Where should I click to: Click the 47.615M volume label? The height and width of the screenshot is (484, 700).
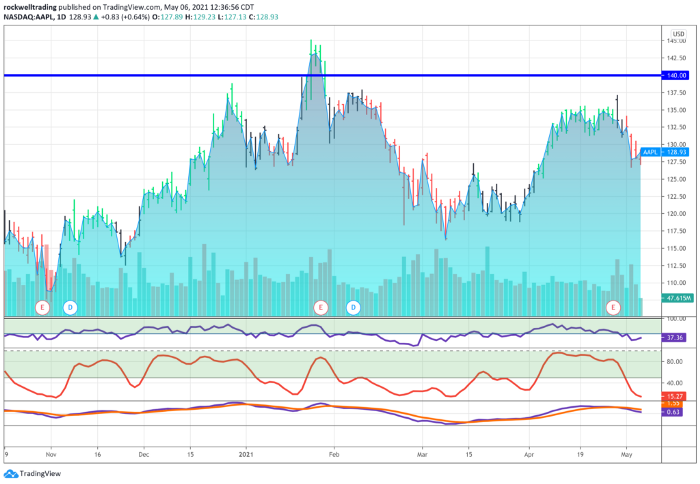coord(678,298)
